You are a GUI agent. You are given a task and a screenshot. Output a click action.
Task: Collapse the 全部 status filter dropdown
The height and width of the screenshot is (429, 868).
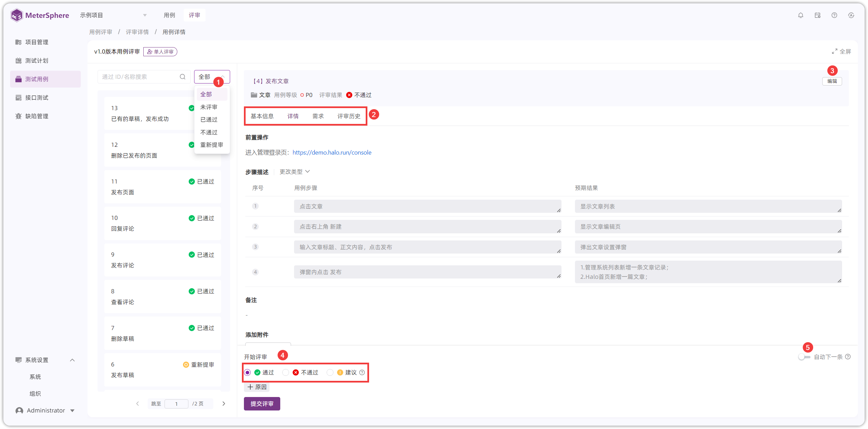[212, 76]
